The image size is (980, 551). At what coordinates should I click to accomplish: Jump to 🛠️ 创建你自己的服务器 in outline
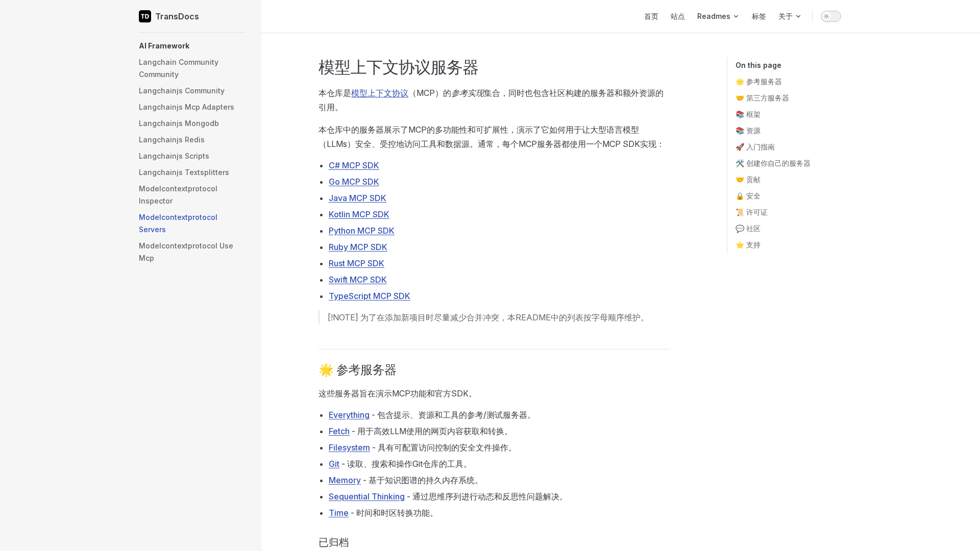click(x=773, y=163)
